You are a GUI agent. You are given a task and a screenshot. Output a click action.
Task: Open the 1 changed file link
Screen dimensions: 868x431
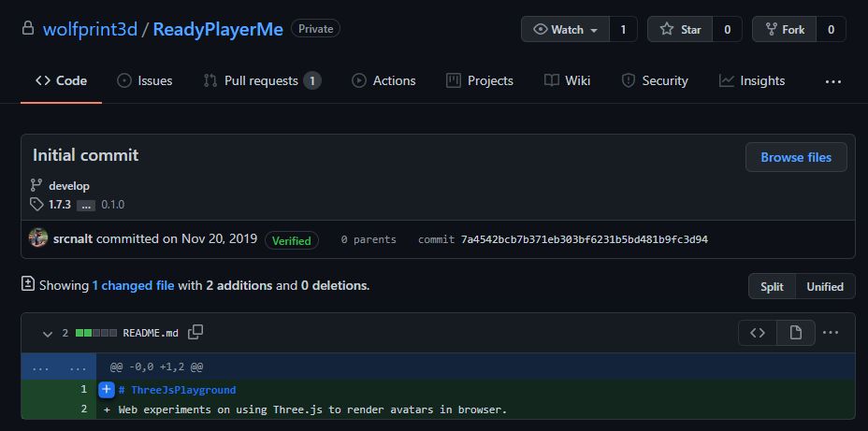(x=133, y=285)
